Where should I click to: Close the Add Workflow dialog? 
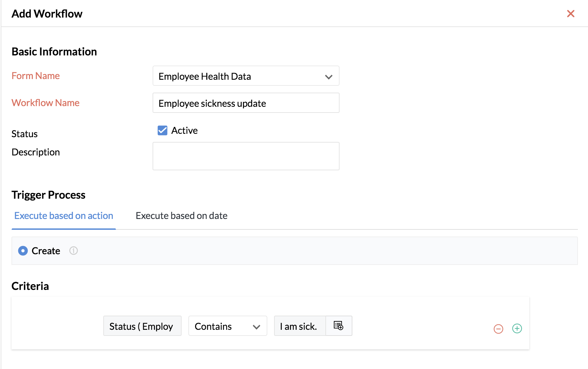point(570,14)
